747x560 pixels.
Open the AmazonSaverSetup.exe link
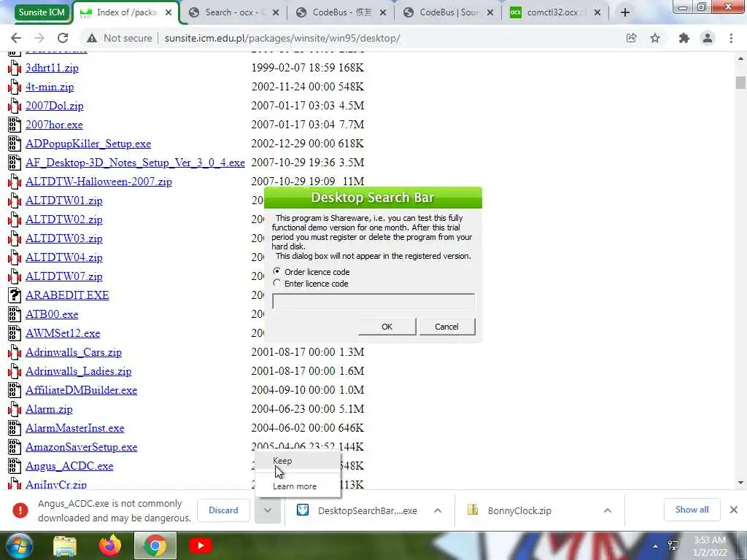coord(82,447)
